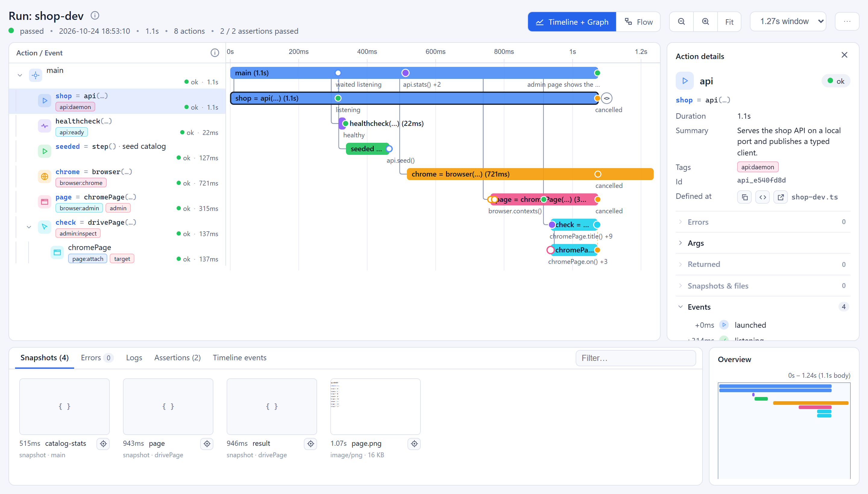The width and height of the screenshot is (868, 494).
Task: Click the api:daemon tag in Action details
Action: tap(757, 167)
